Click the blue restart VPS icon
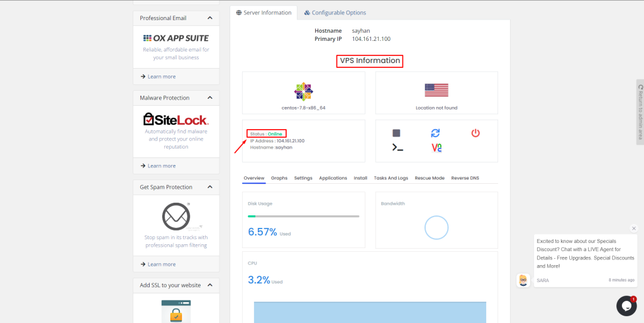This screenshot has width=644, height=323. click(435, 133)
